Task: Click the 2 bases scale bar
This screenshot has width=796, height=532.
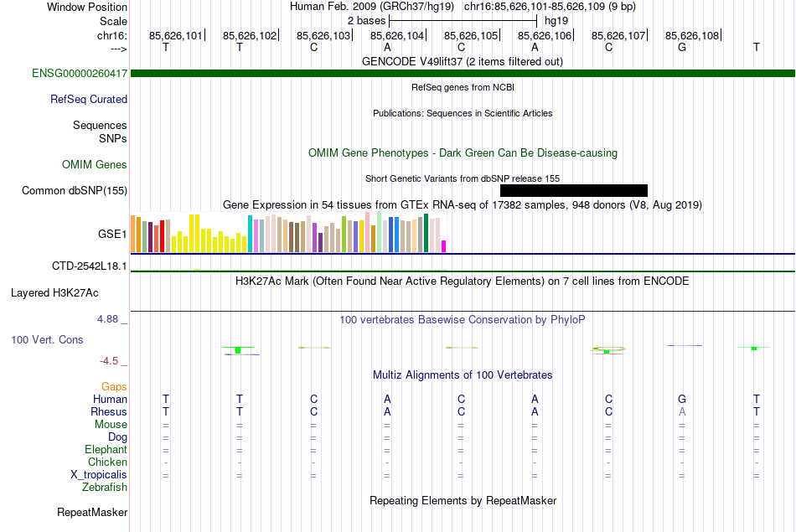Action: pyautogui.click(x=463, y=21)
